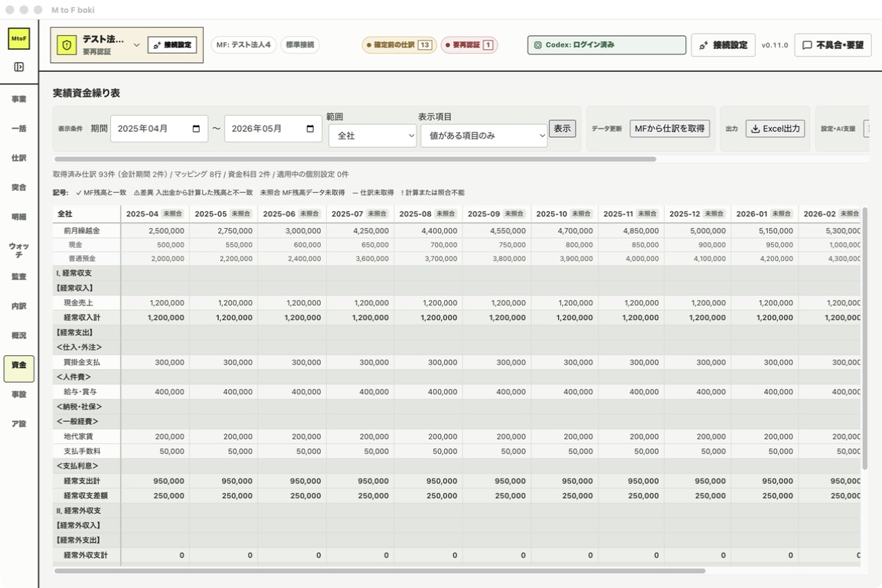Open 概況 in the sidebar
The width and height of the screenshot is (882, 588).
pyautogui.click(x=18, y=335)
